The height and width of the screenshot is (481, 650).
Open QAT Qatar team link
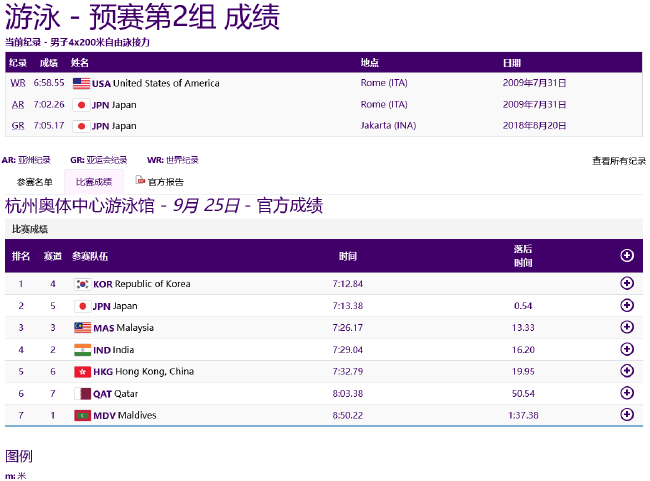(x=116, y=394)
